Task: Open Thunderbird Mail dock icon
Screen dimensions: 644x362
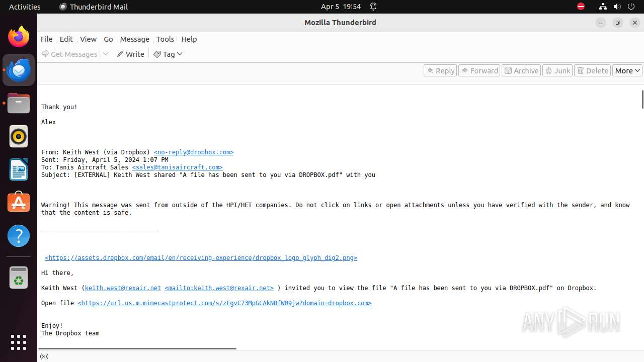Action: point(19,70)
